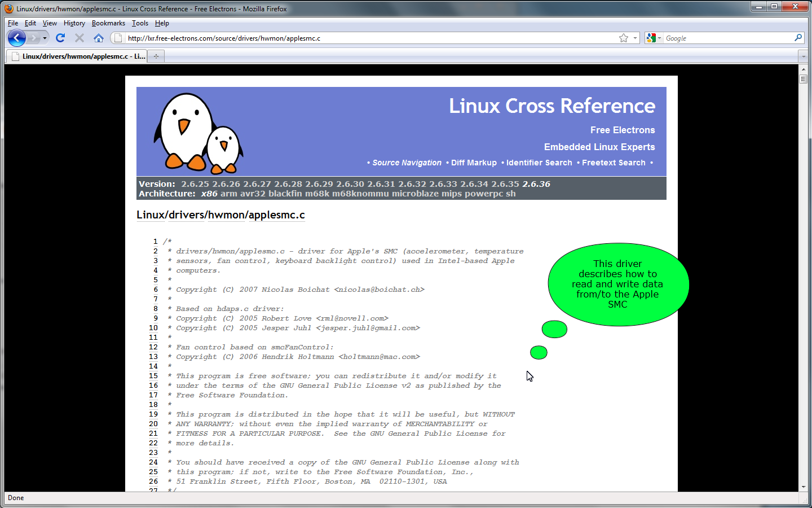Open the Bookmarks menu
The width and height of the screenshot is (812, 508).
108,23
